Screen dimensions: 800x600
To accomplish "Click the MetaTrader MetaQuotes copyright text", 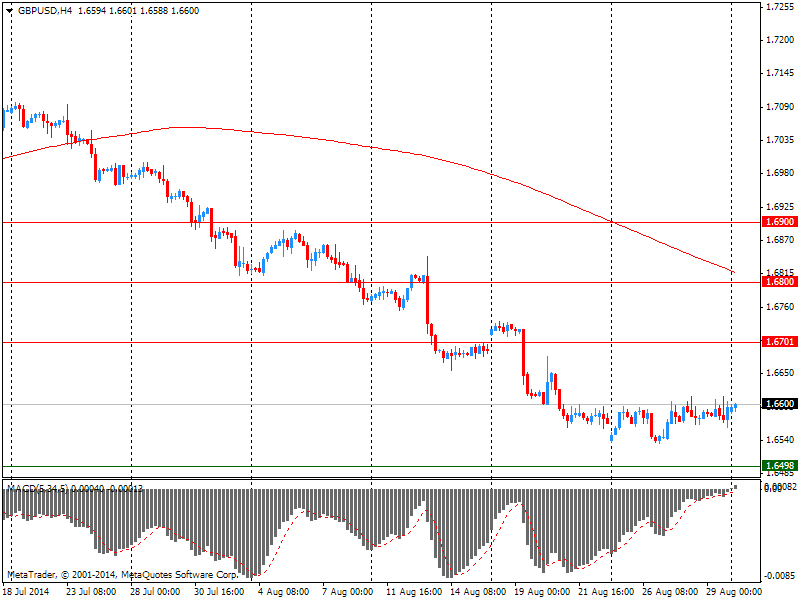I will [122, 574].
